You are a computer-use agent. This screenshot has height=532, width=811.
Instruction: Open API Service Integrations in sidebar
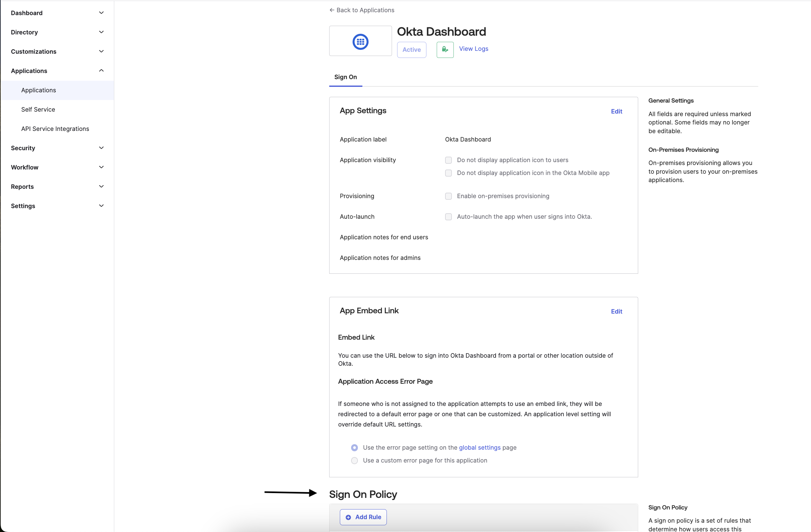pyautogui.click(x=57, y=129)
